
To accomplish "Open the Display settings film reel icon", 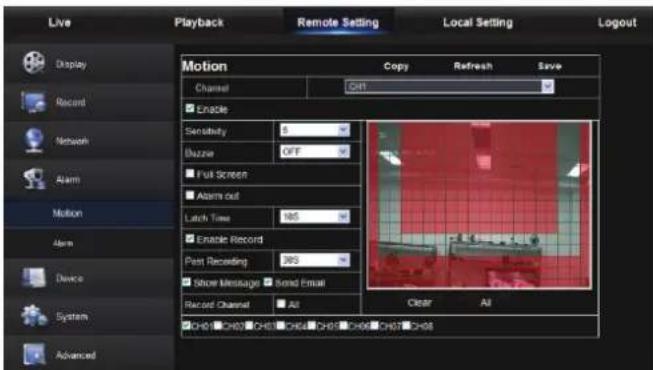I will (x=33, y=63).
